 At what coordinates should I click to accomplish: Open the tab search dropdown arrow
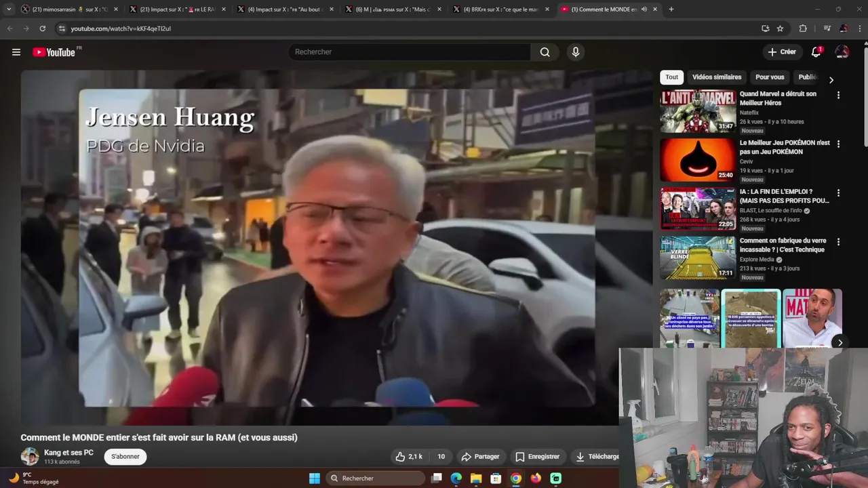(8, 9)
